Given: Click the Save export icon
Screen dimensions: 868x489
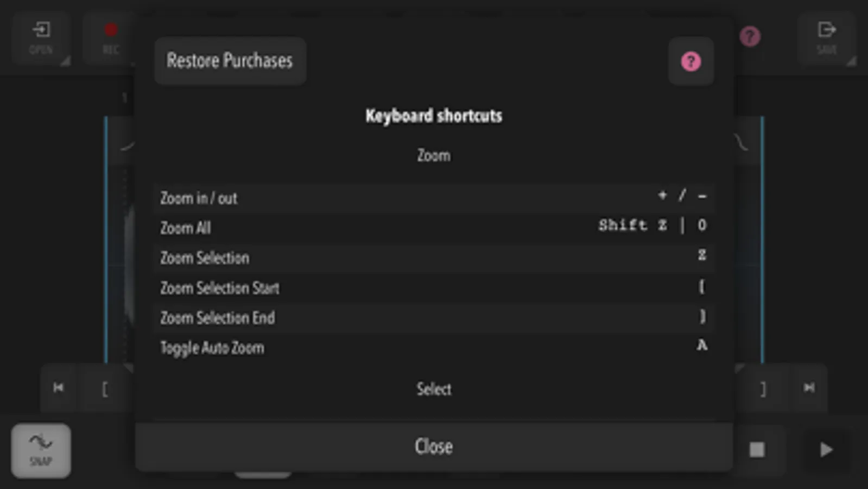Looking at the screenshot, I should (827, 38).
